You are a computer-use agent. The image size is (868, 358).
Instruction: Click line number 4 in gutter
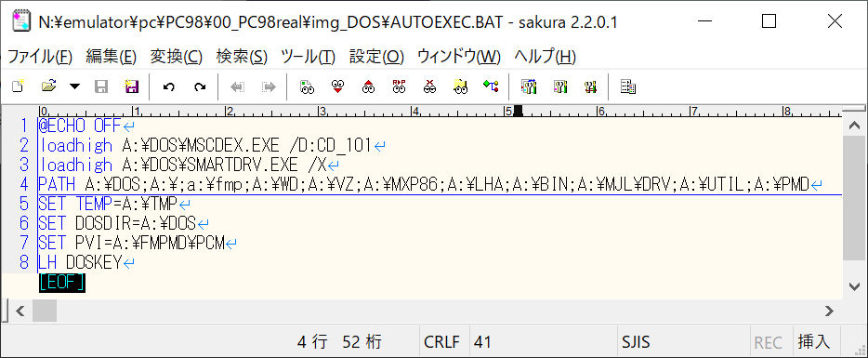pos(24,184)
